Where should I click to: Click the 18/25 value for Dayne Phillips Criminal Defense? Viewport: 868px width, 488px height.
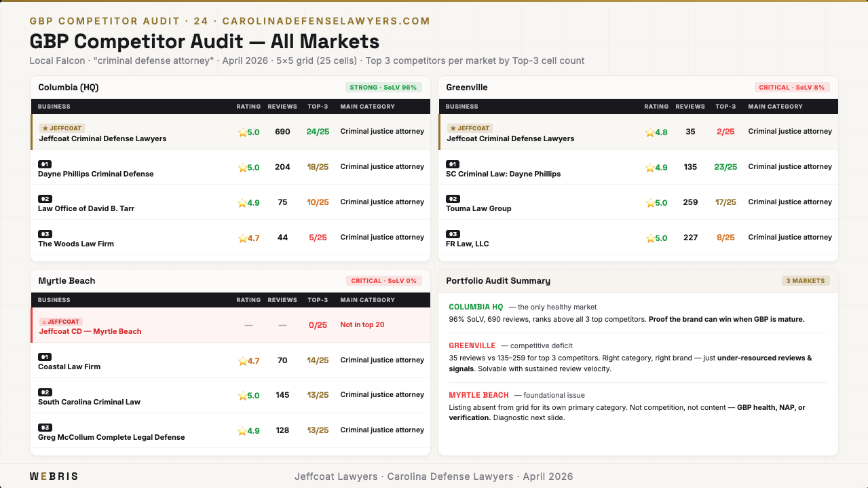[318, 167]
